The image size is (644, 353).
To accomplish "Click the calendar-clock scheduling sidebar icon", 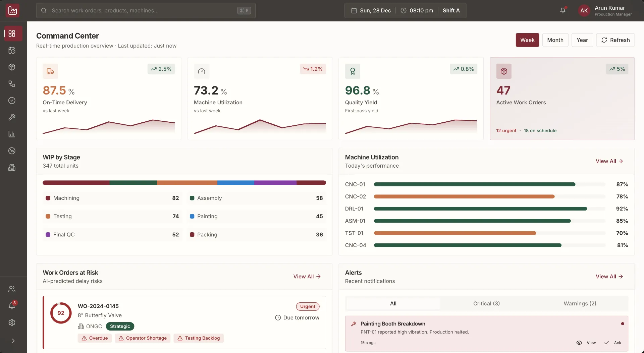I will pos(12,50).
